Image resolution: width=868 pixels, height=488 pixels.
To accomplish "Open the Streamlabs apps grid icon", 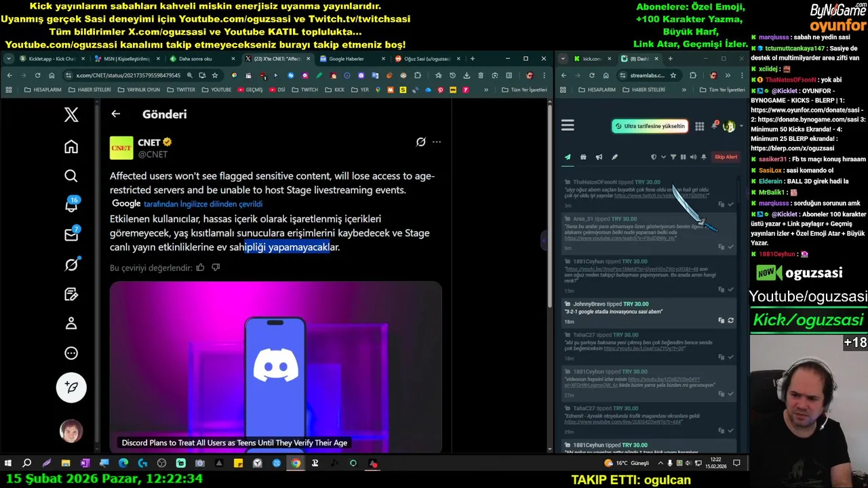I will point(699,126).
